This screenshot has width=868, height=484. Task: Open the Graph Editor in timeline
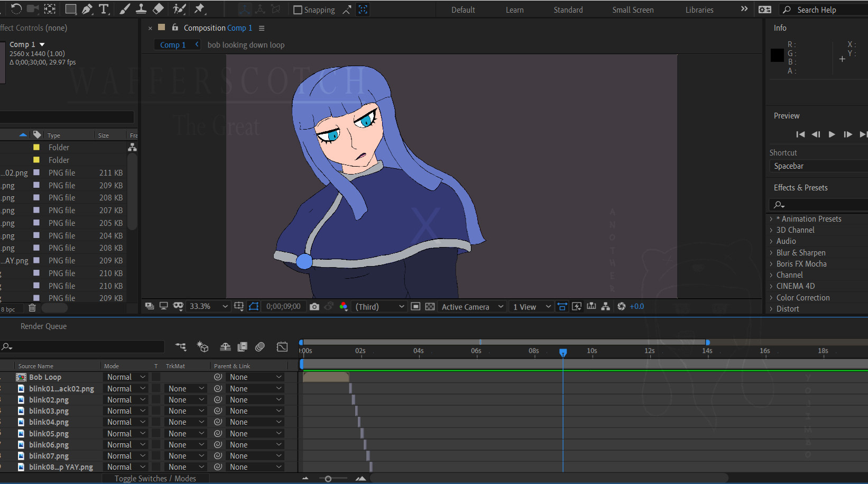(x=282, y=347)
